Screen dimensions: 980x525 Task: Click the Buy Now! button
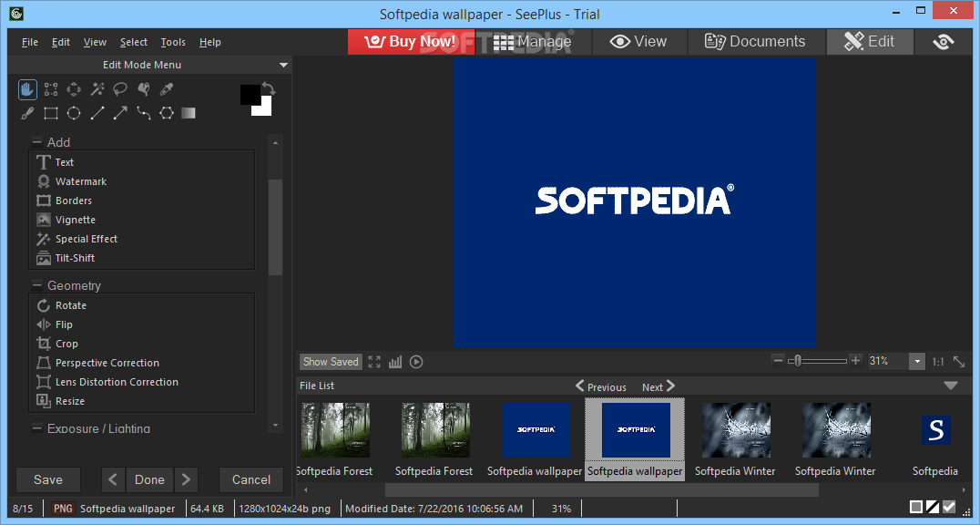click(412, 42)
